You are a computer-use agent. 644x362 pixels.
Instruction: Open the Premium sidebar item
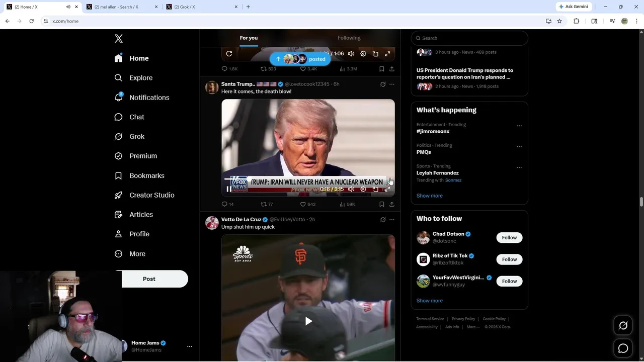[x=136, y=156]
